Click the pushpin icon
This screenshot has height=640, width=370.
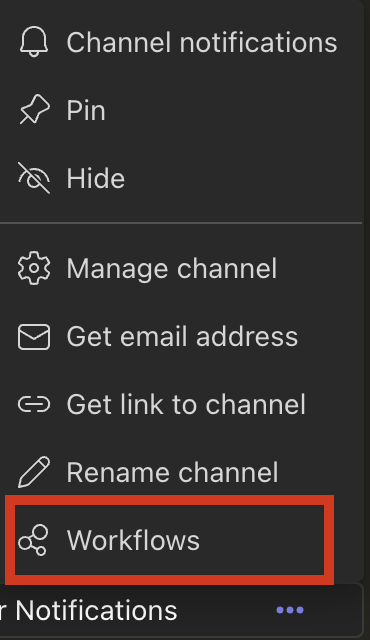34,109
